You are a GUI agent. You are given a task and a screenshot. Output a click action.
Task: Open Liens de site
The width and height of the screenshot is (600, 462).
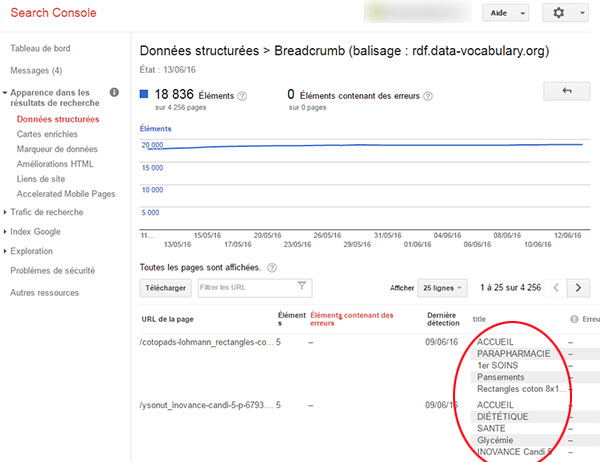click(41, 179)
